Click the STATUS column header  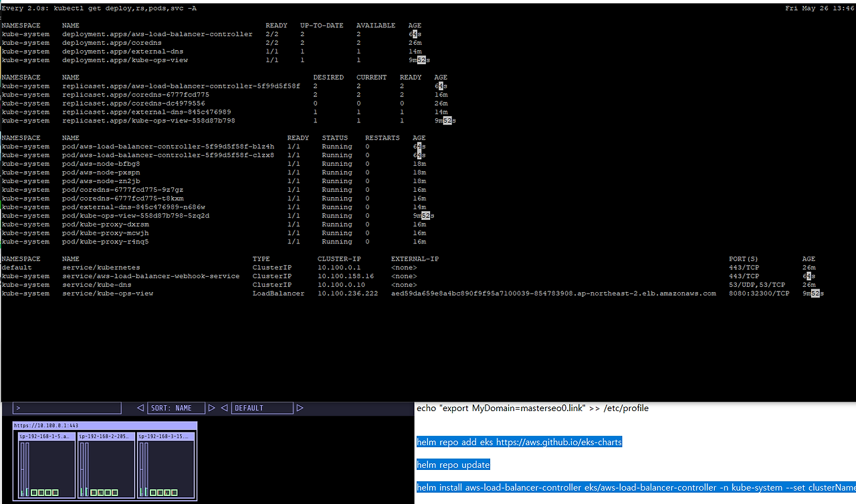click(335, 138)
